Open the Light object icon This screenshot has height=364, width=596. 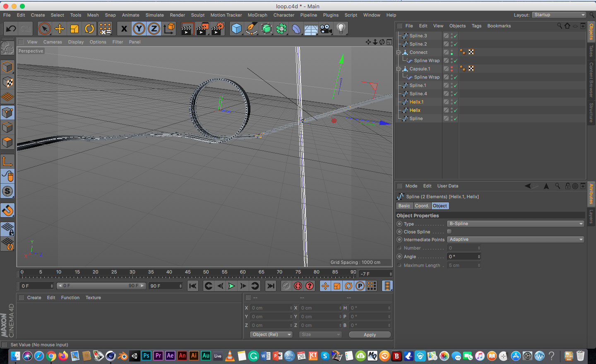click(x=341, y=29)
